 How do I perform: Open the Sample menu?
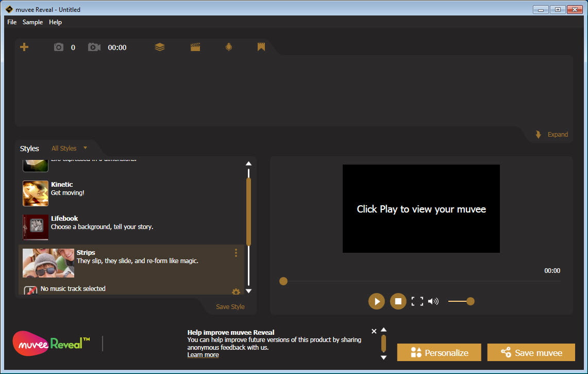(x=32, y=22)
